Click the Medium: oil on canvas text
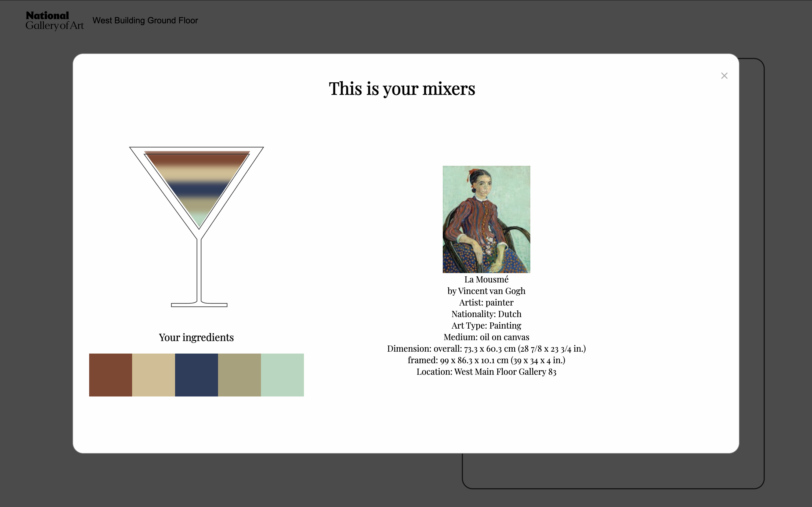Screen dimensions: 812x507 click(486, 337)
